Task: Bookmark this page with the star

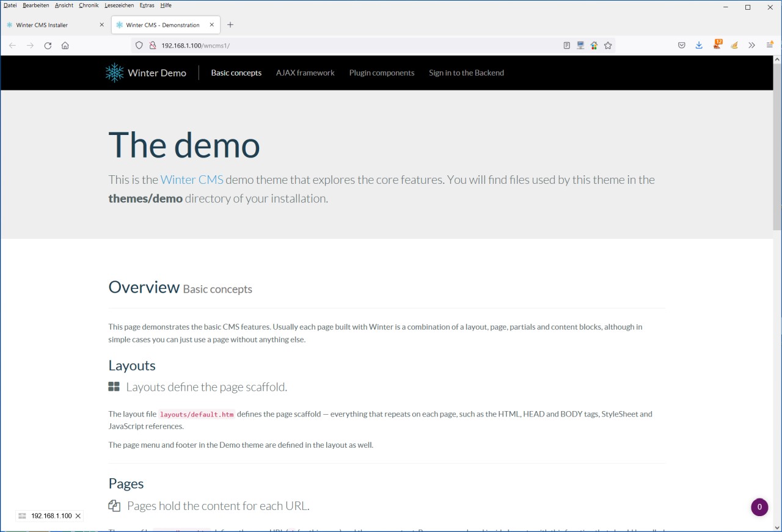Action: [608, 45]
